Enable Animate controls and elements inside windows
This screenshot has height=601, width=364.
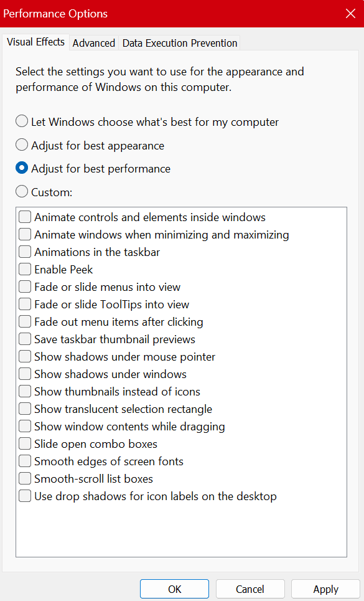(x=24, y=217)
